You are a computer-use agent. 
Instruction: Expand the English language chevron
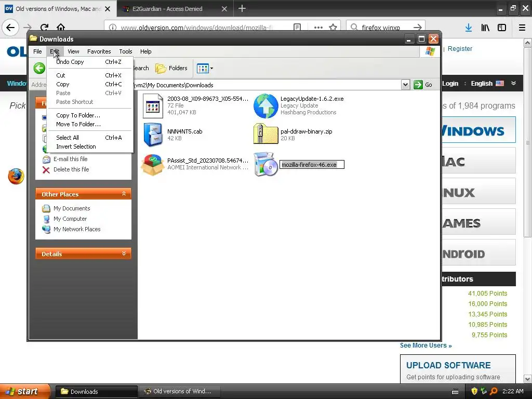(513, 83)
